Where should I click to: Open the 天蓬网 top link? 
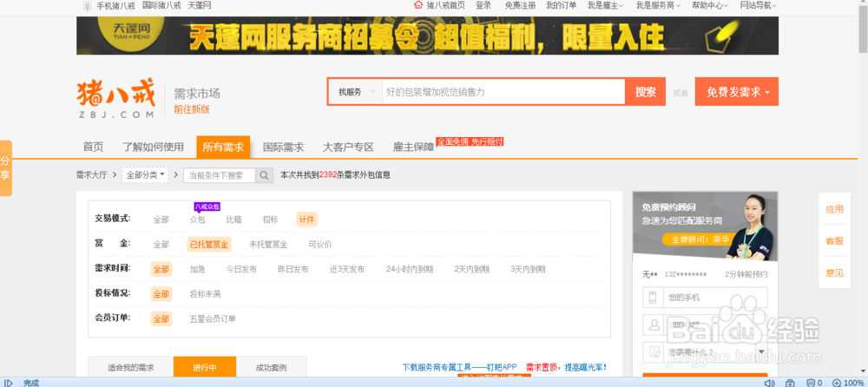click(200, 5)
